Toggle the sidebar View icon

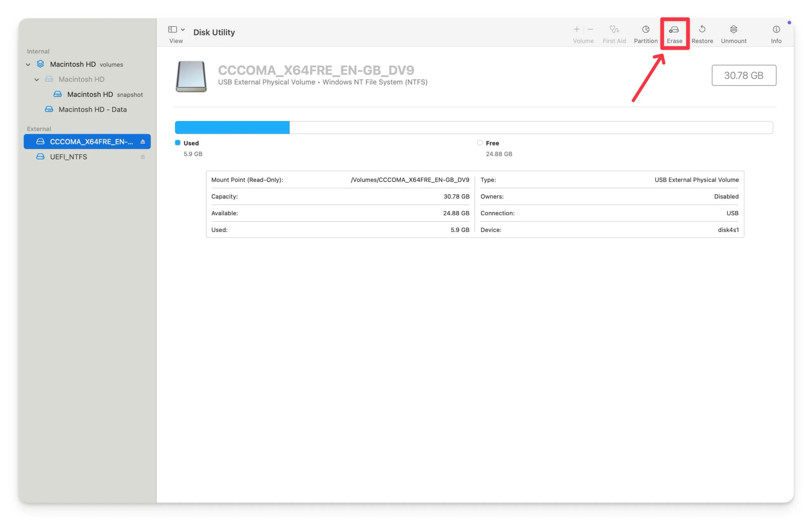point(173,29)
